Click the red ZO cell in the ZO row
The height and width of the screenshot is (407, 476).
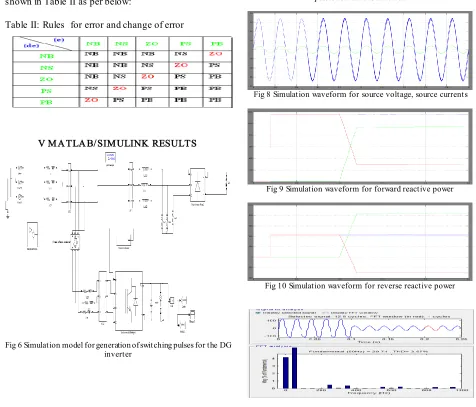[x=147, y=77]
